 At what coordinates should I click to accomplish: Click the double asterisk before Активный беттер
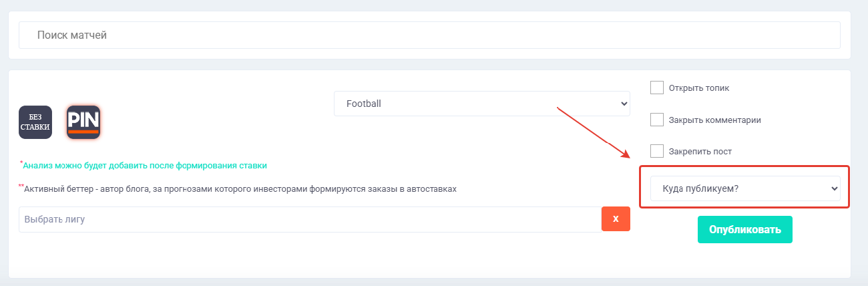coord(21,186)
